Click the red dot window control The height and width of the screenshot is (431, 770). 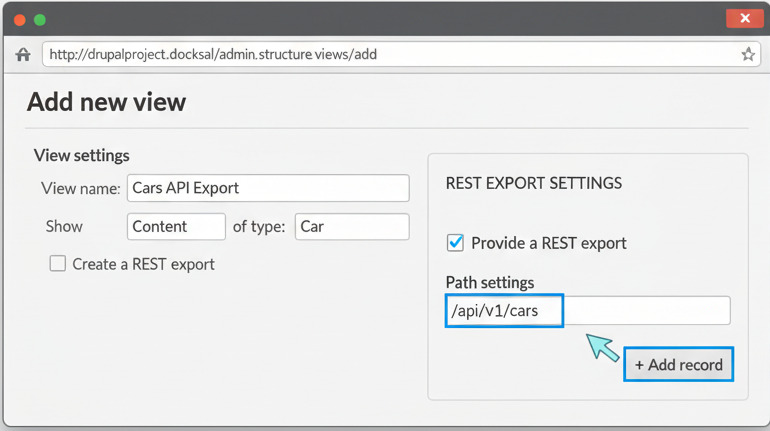[20, 20]
